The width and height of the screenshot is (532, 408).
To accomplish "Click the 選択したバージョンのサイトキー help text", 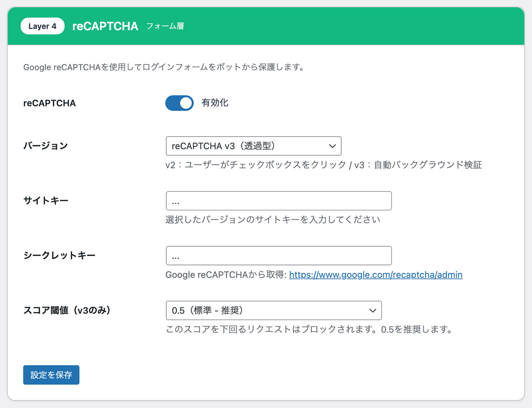I will [x=273, y=220].
